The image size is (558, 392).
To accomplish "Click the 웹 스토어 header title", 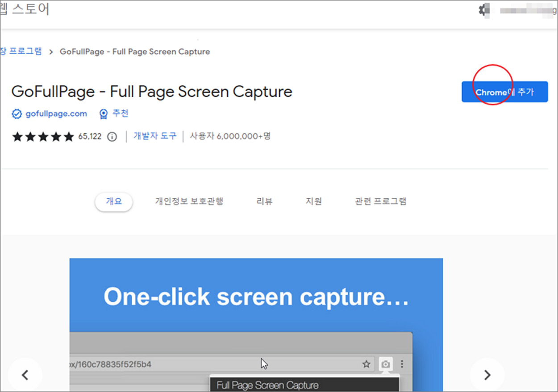I will click(25, 9).
